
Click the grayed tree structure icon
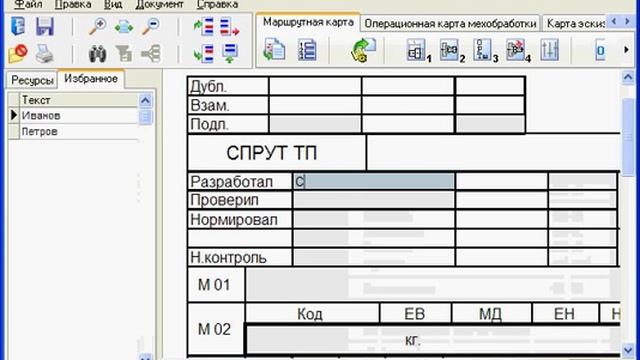coord(151,53)
